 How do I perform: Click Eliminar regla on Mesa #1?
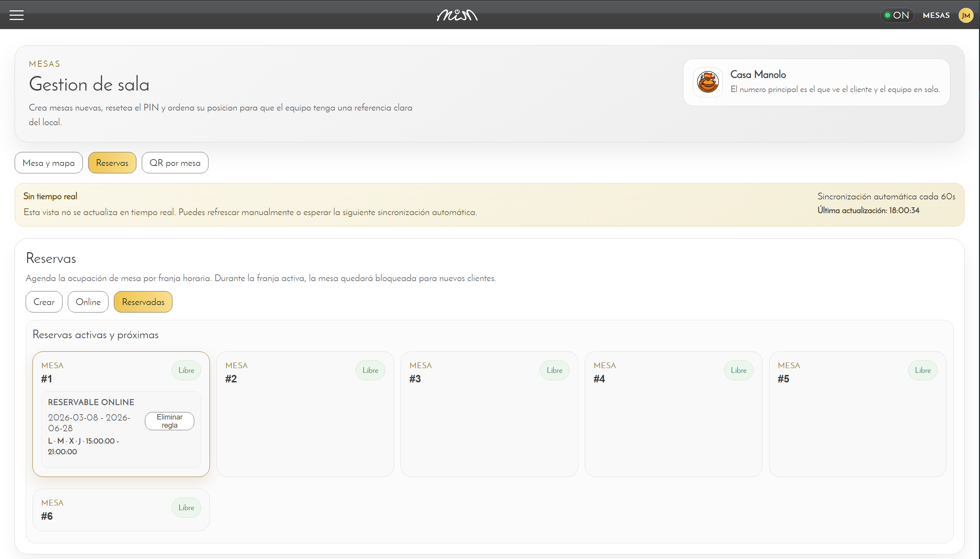[170, 421]
